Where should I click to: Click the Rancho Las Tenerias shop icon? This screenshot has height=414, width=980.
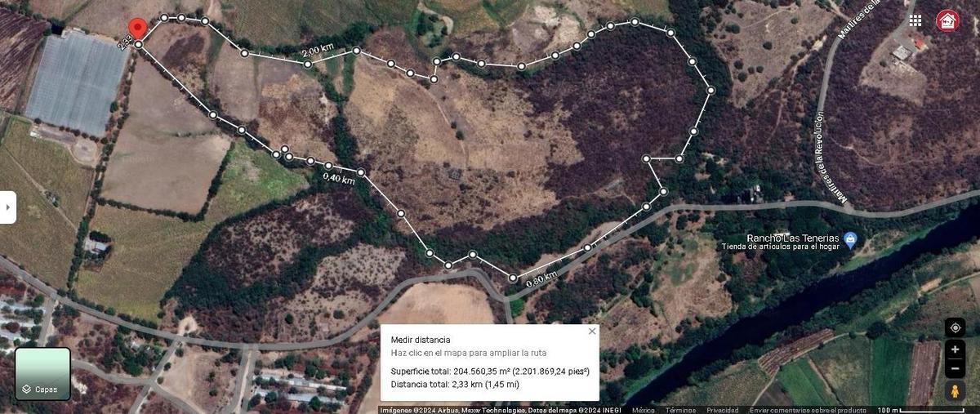pyautogui.click(x=851, y=240)
